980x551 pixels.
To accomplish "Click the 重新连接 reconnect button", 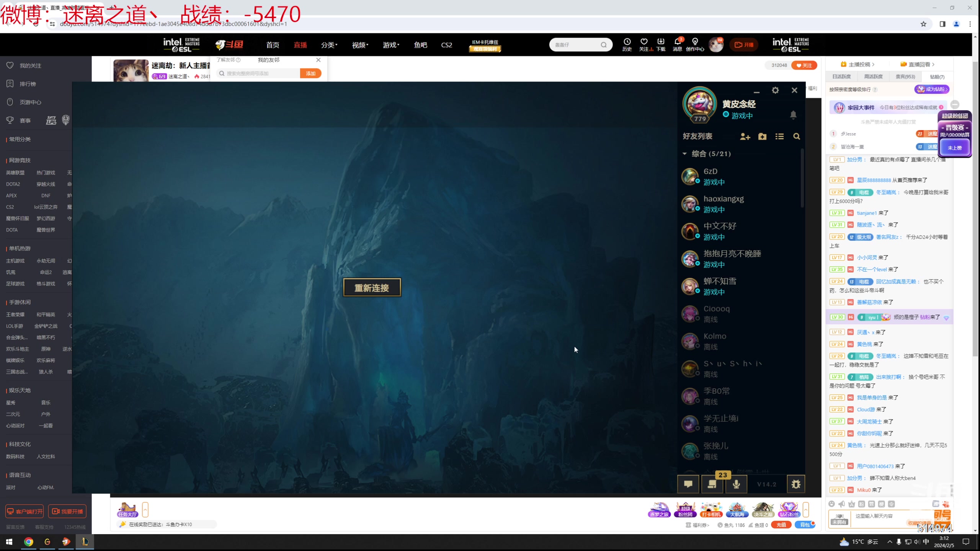I will coord(372,288).
